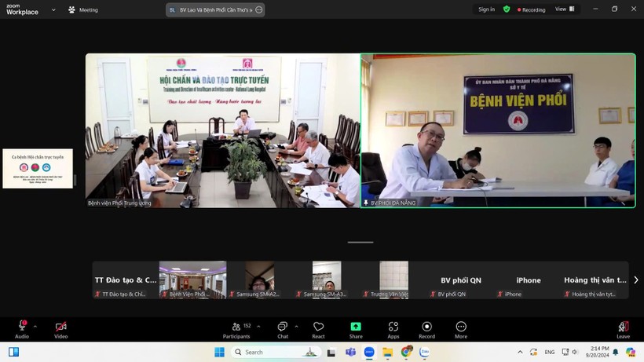Viewport: 644px width, 362px height.
Task: Click the Sign in link
Action: click(486, 9)
